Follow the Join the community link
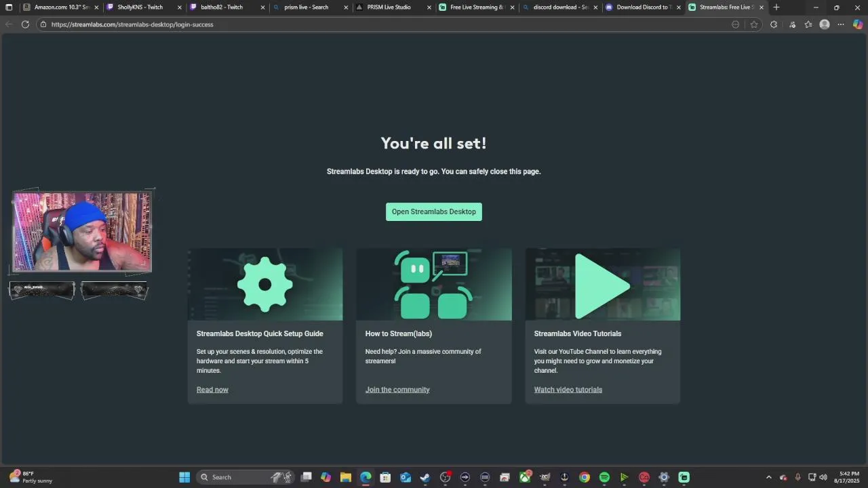This screenshot has width=868, height=488. coord(397,390)
